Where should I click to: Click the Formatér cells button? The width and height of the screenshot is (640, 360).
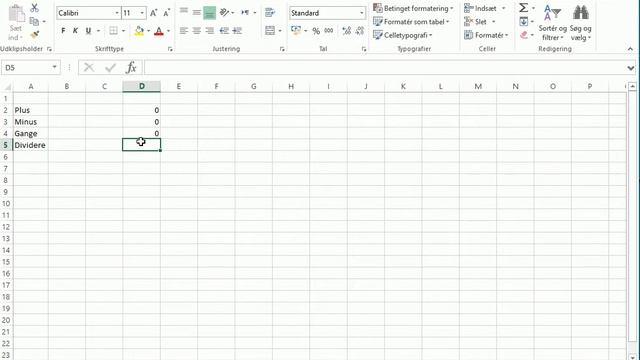point(486,35)
